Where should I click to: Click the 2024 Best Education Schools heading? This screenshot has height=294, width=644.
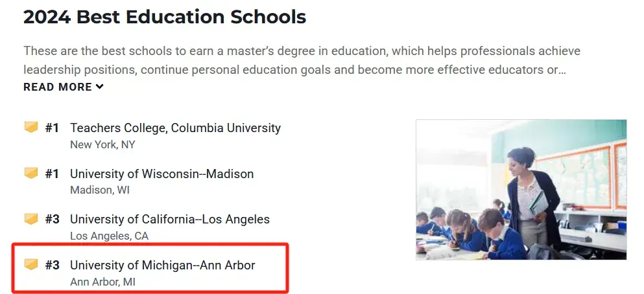165,17
